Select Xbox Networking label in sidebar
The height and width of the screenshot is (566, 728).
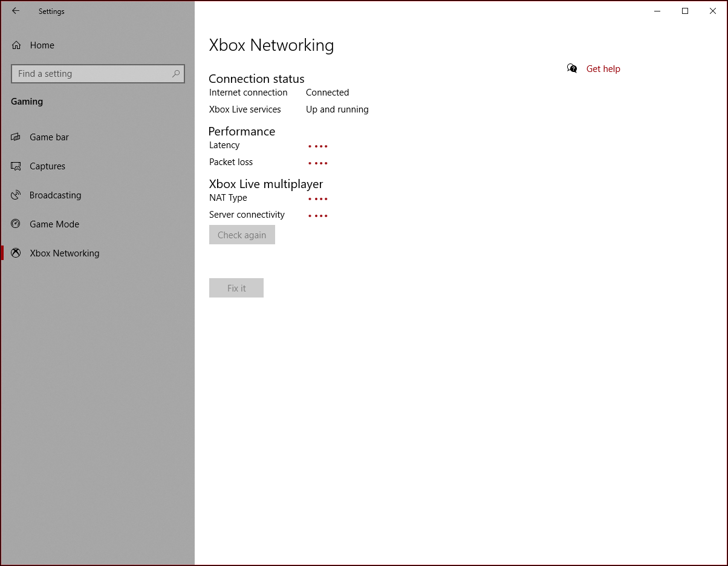click(65, 253)
